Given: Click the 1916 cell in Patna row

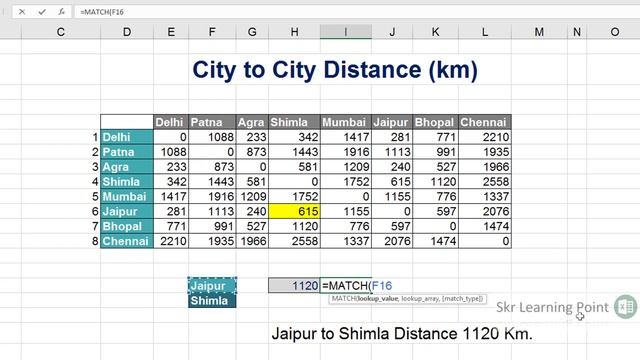Looking at the screenshot, I should click(x=346, y=152).
